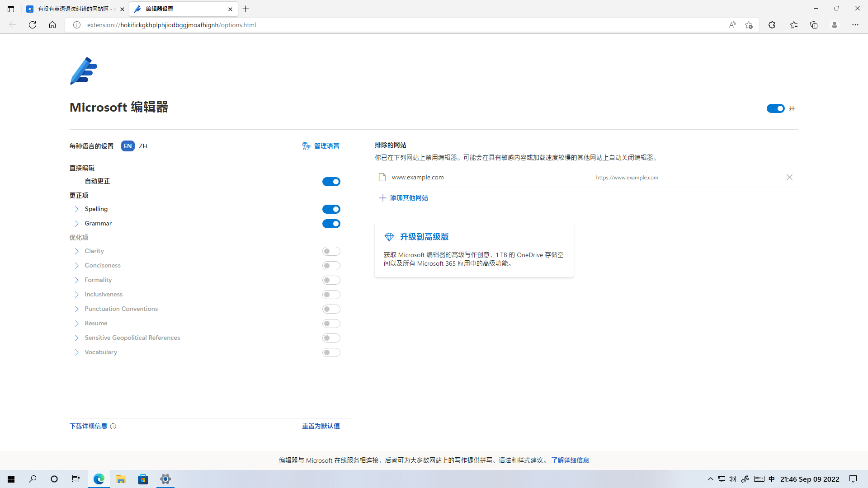The image size is (868, 488).
Task: Click the diamond premium icon
Action: click(x=389, y=237)
